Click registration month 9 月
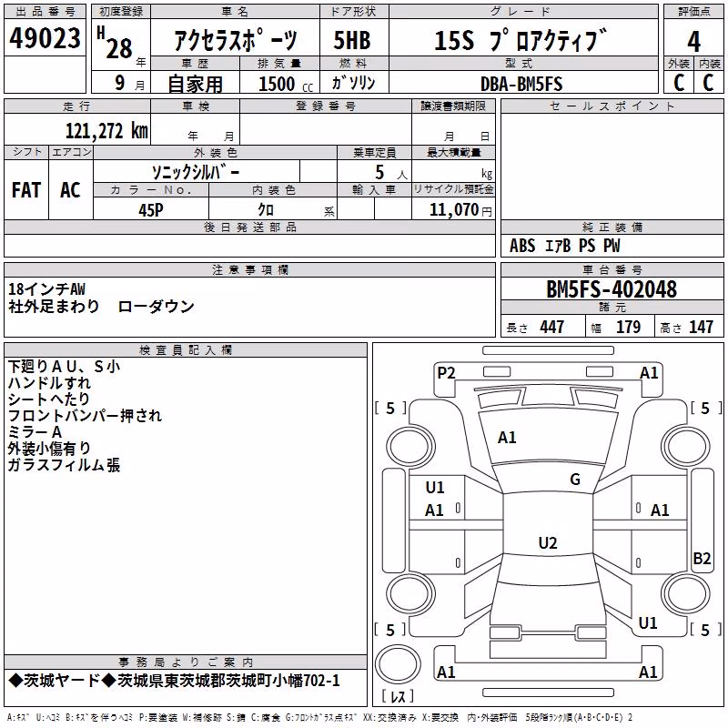This screenshot has width=728, height=728. [x=130, y=83]
